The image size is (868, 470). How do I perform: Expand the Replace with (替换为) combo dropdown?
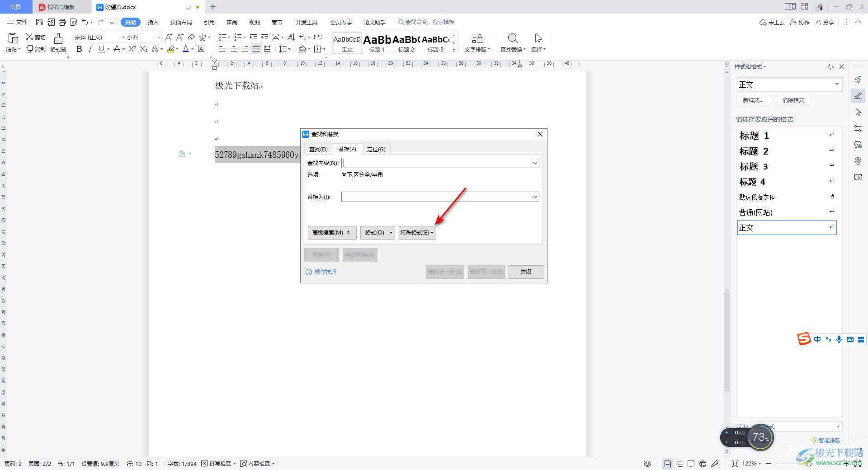coord(535,197)
